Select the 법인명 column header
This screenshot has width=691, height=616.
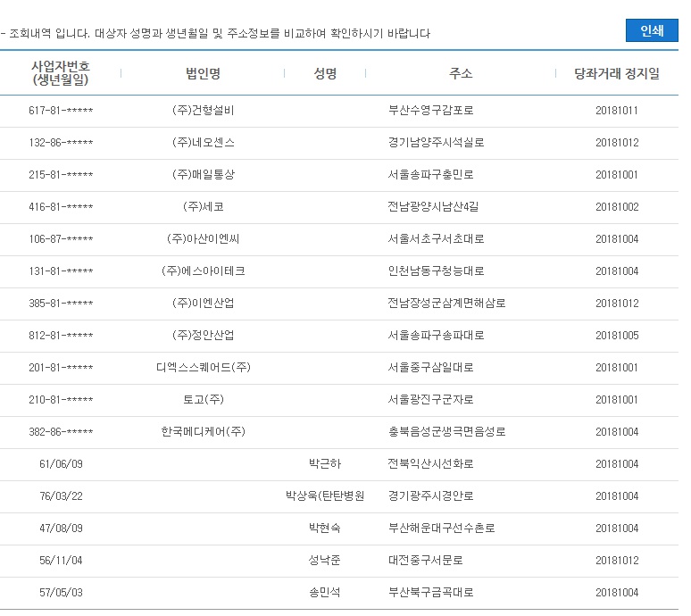click(x=204, y=73)
